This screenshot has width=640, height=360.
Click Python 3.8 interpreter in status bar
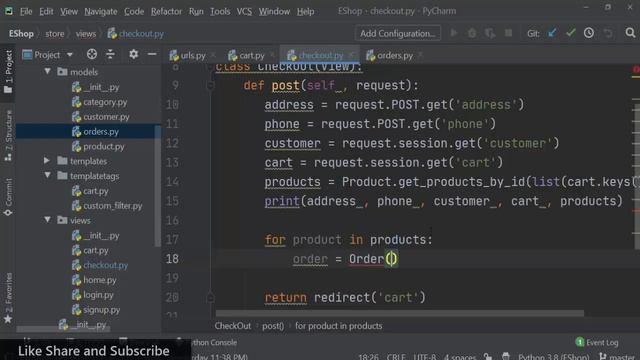point(553,356)
